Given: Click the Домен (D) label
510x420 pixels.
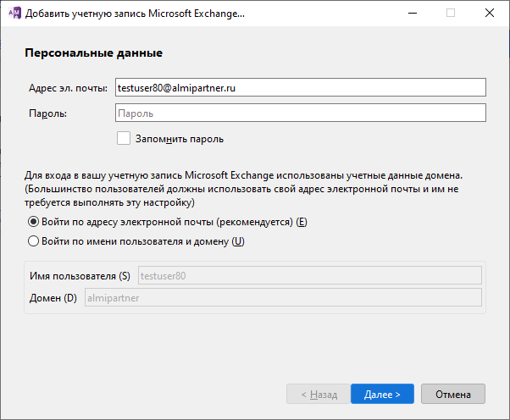Looking at the screenshot, I should click(53, 298).
